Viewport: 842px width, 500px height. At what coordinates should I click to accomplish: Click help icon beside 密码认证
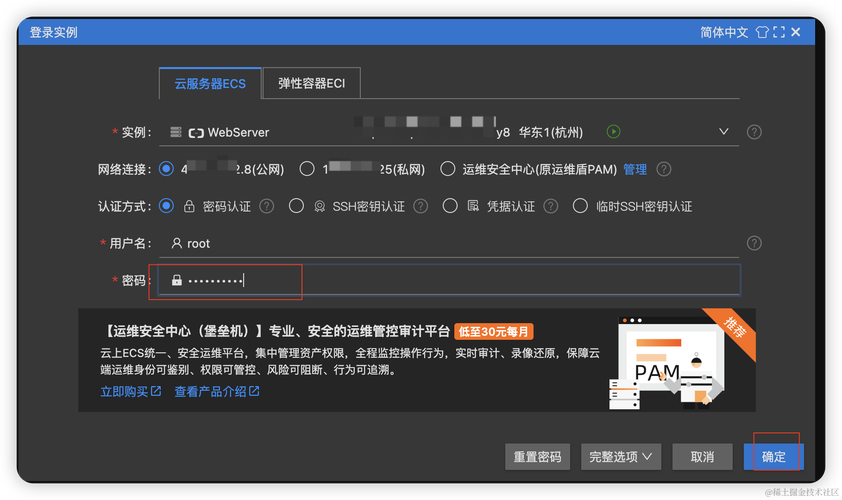pos(266,206)
